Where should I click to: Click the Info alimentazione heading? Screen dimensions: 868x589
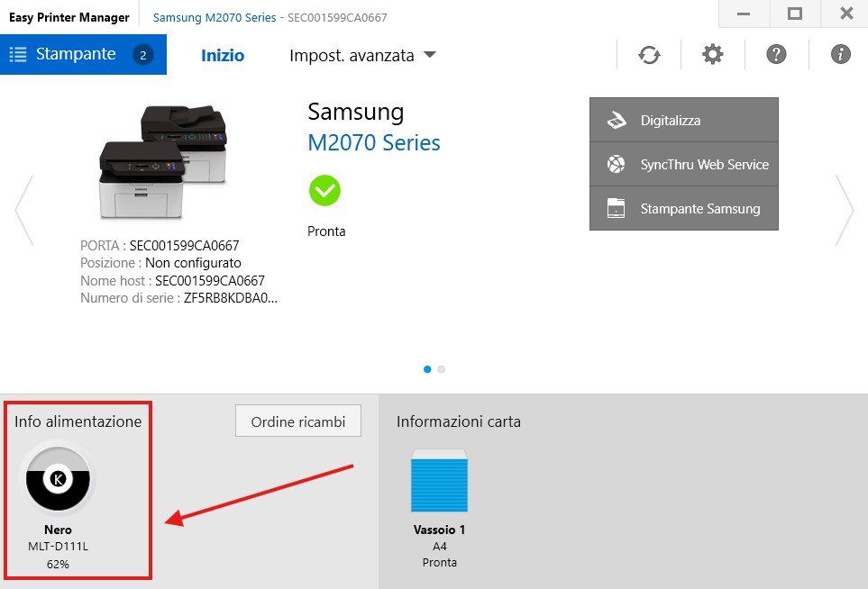click(78, 421)
